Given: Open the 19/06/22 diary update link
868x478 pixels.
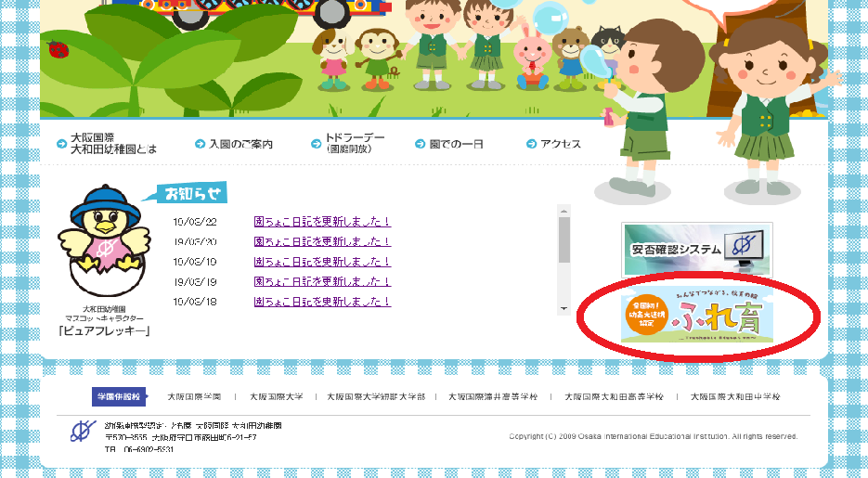Looking at the screenshot, I should tap(322, 222).
